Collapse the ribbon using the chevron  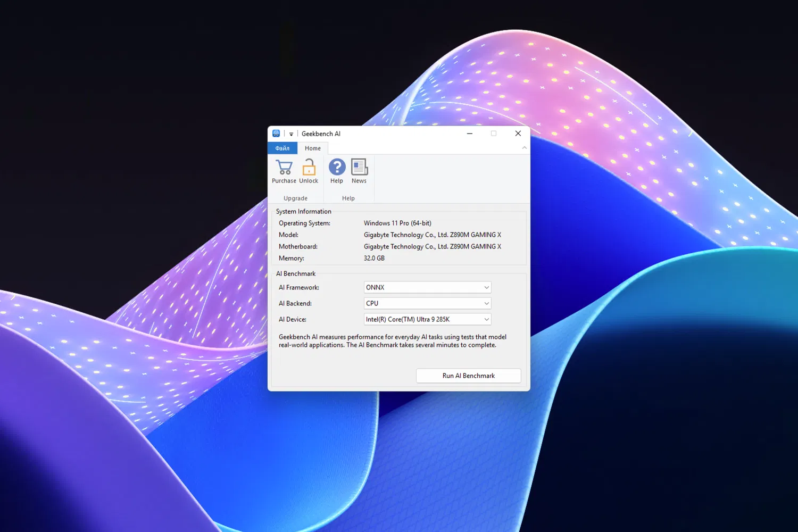point(525,148)
